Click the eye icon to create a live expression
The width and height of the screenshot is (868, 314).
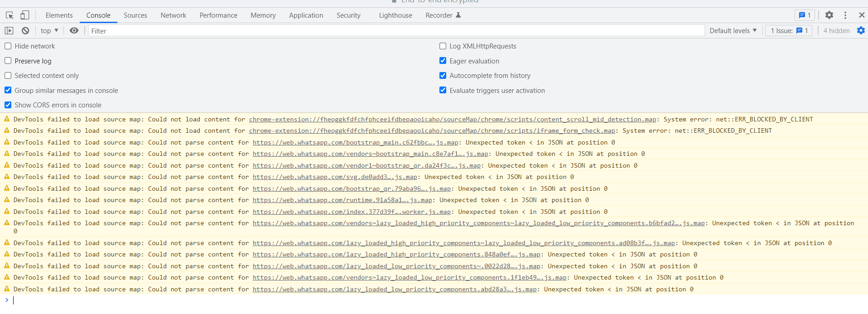74,31
